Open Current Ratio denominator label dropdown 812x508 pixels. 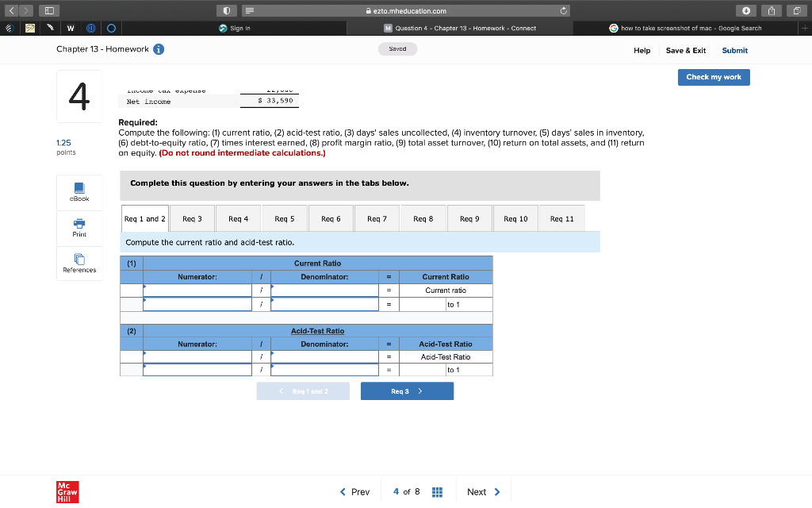click(324, 291)
